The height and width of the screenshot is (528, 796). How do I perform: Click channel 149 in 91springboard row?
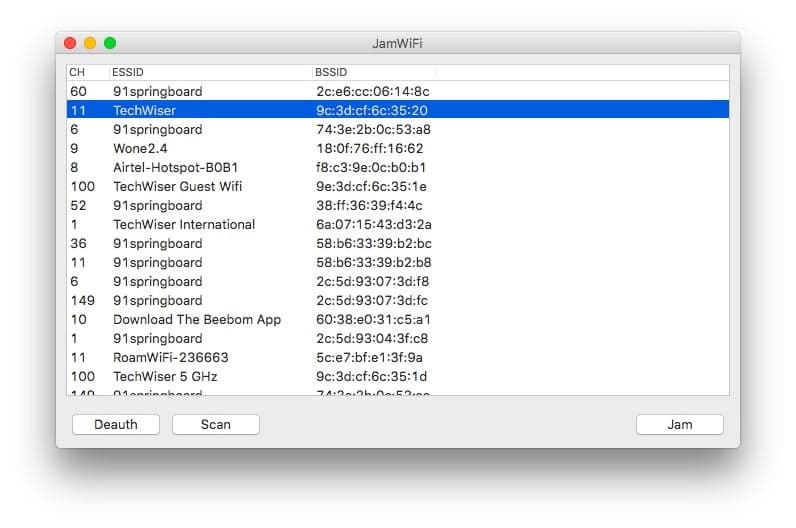pyautogui.click(x=83, y=301)
